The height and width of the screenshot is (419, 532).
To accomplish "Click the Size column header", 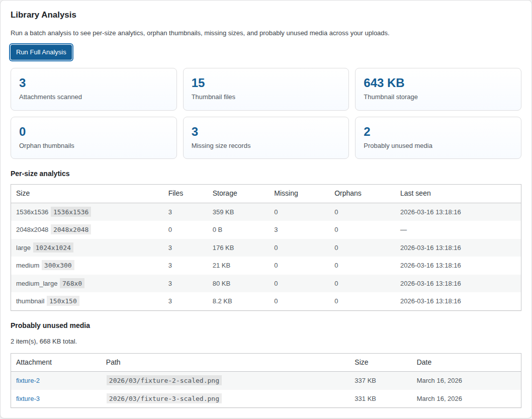I will coord(23,193).
